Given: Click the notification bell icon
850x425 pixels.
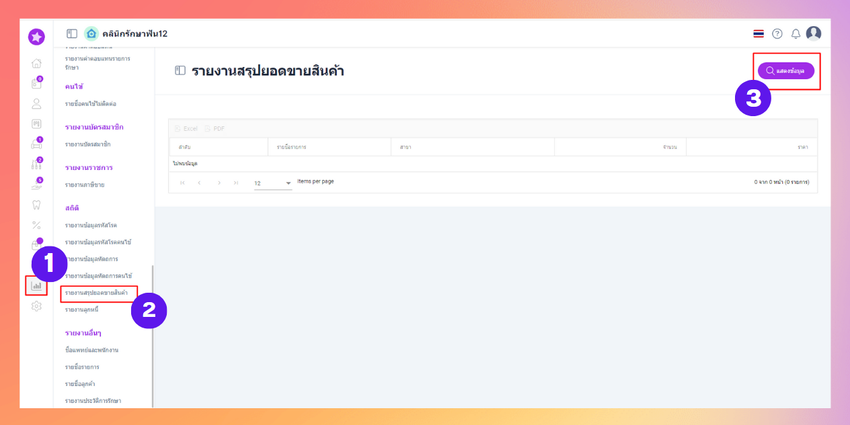Looking at the screenshot, I should coord(795,34).
